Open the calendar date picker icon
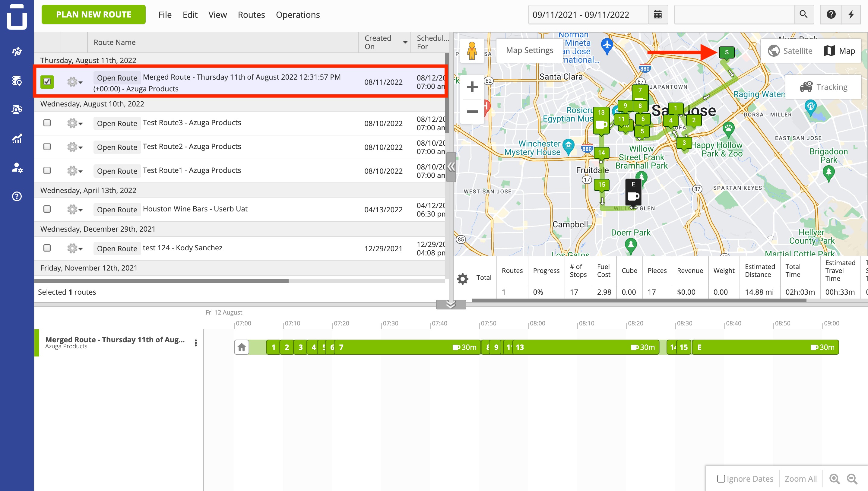The image size is (868, 491). tap(657, 14)
